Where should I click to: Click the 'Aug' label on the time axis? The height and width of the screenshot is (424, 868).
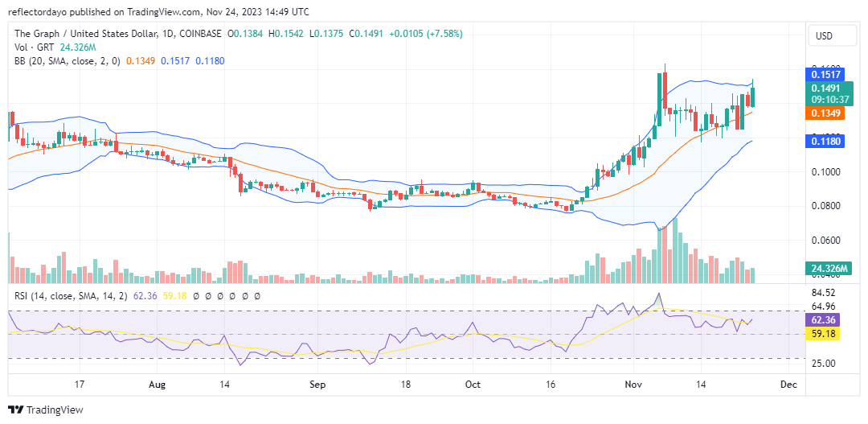[x=158, y=384]
